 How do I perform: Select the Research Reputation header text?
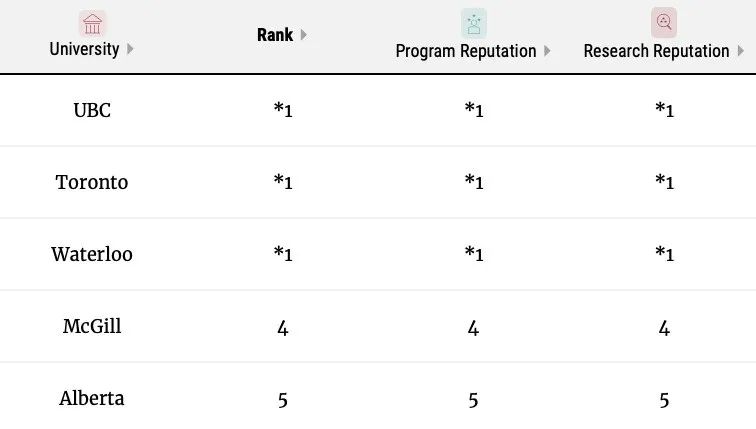pos(656,51)
